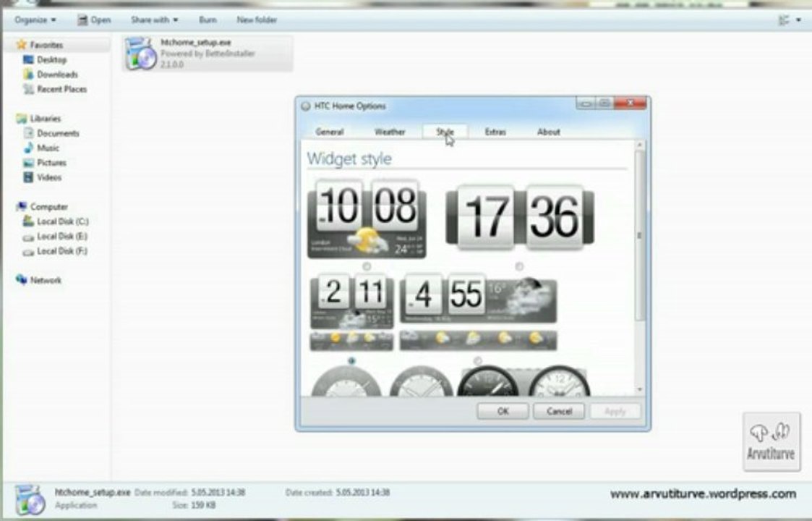Viewport: 812px width, 521px height.
Task: Click the Music library icon
Action: tap(28, 148)
